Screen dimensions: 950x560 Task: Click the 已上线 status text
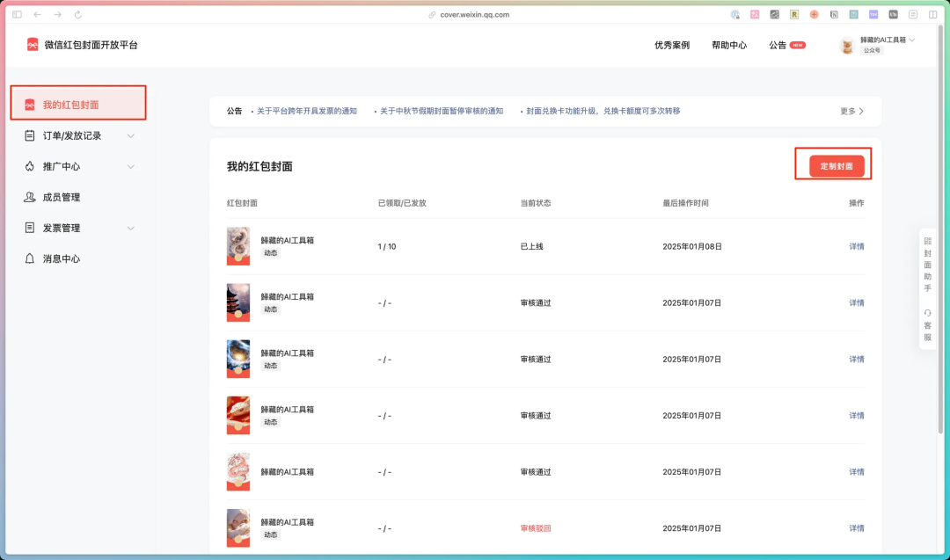point(532,246)
